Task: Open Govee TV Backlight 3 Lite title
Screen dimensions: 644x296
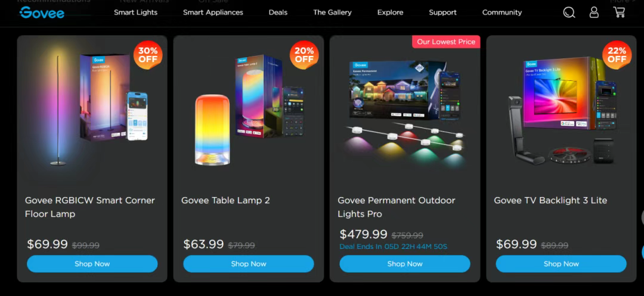Action: (550, 201)
